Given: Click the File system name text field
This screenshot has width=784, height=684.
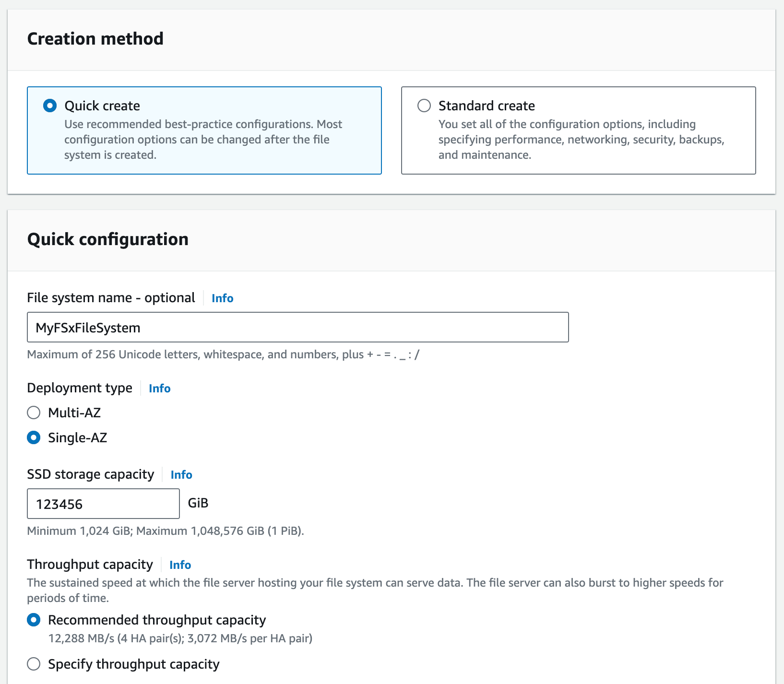Looking at the screenshot, I should coord(298,327).
